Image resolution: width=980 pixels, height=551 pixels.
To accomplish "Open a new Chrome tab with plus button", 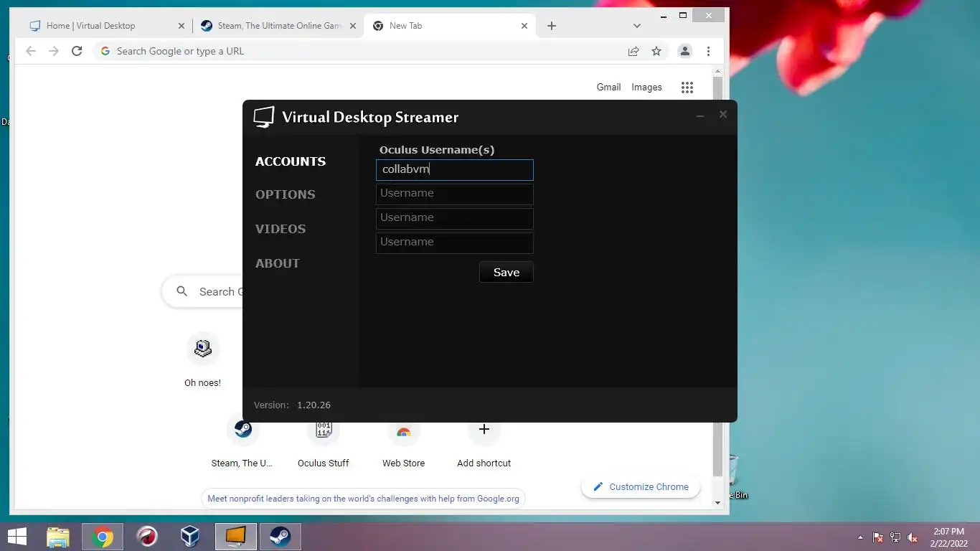I will coord(552,26).
